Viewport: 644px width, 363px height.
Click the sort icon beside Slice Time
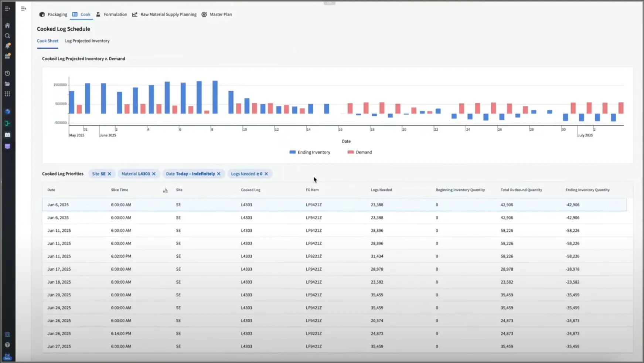165,190
